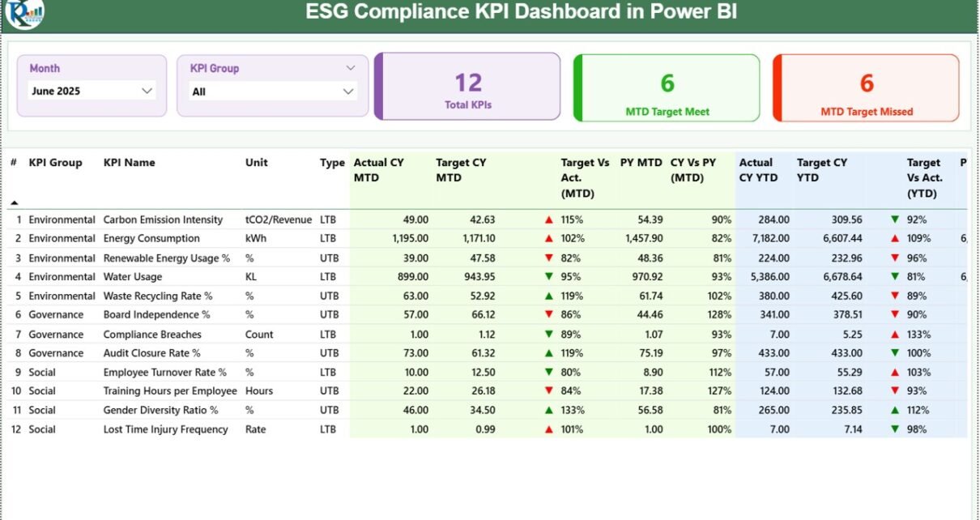Click green up arrow for Gender Diversity Ratio YTD
This screenshot has height=520, width=980.
click(x=895, y=411)
